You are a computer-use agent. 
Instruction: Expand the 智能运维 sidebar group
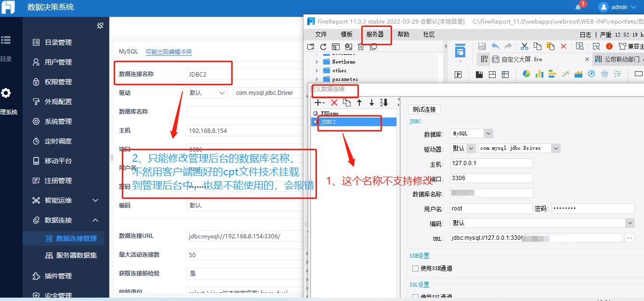(66, 200)
